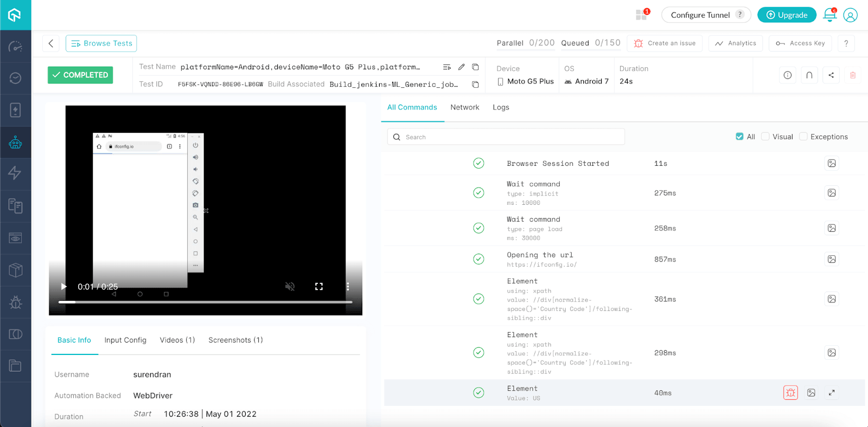Open the documents copy sidebar icon

[x=15, y=206]
